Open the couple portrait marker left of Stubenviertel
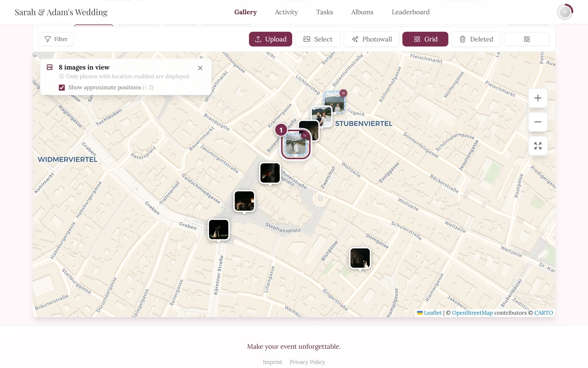 point(322,117)
